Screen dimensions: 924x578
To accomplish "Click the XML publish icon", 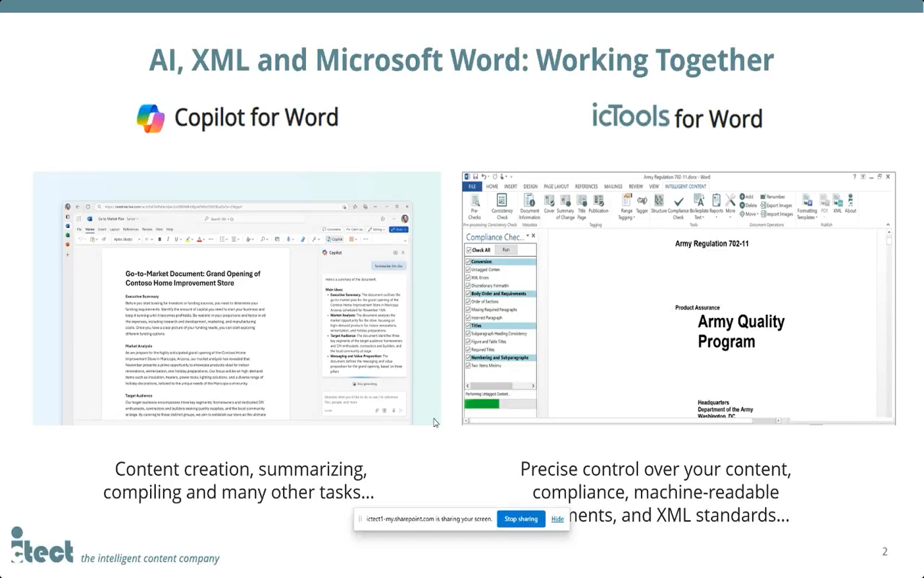I will coord(837,203).
